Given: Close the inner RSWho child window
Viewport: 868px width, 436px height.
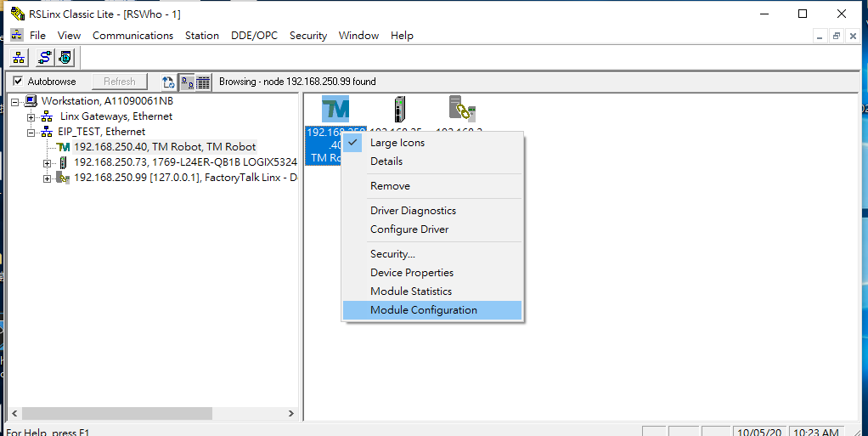Looking at the screenshot, I should click(x=853, y=36).
